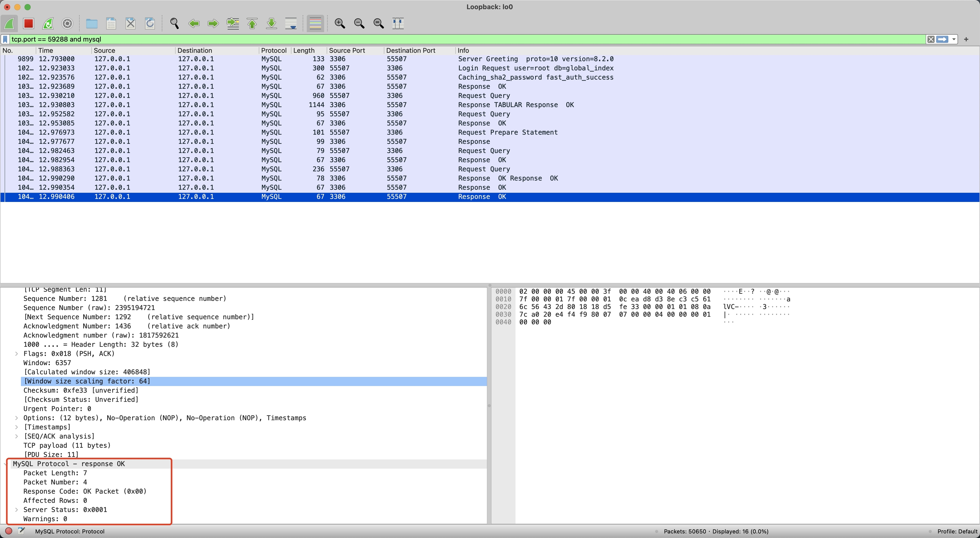Go to the first packet
The width and height of the screenshot is (980, 538).
[252, 23]
